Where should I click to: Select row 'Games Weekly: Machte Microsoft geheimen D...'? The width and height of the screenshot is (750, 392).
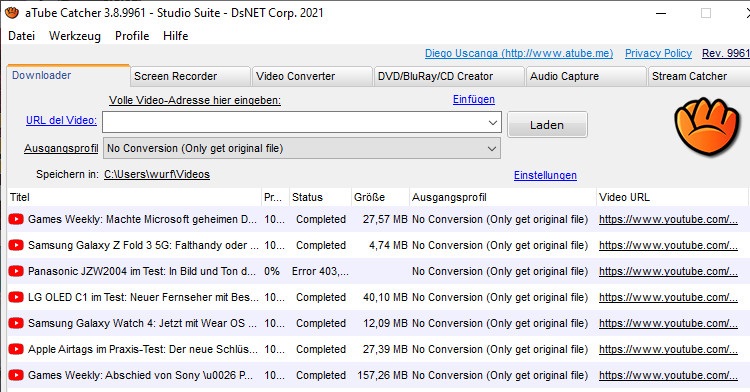coord(378,219)
